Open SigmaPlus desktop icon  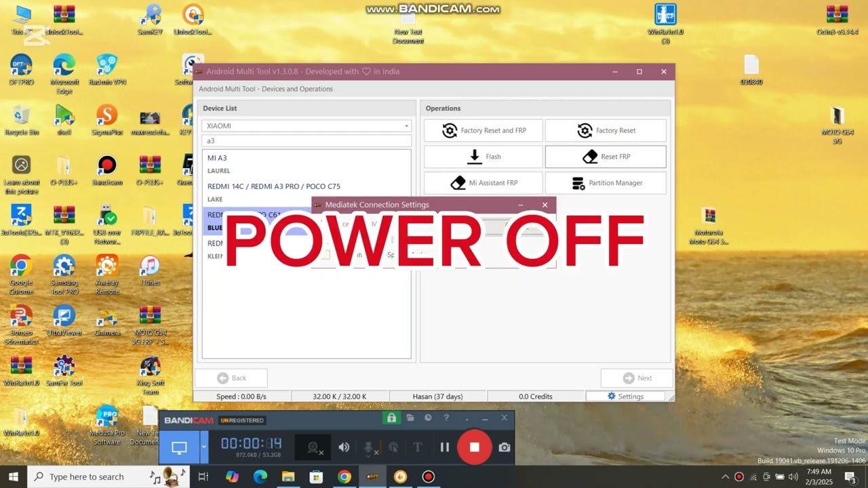pyautogui.click(x=107, y=121)
